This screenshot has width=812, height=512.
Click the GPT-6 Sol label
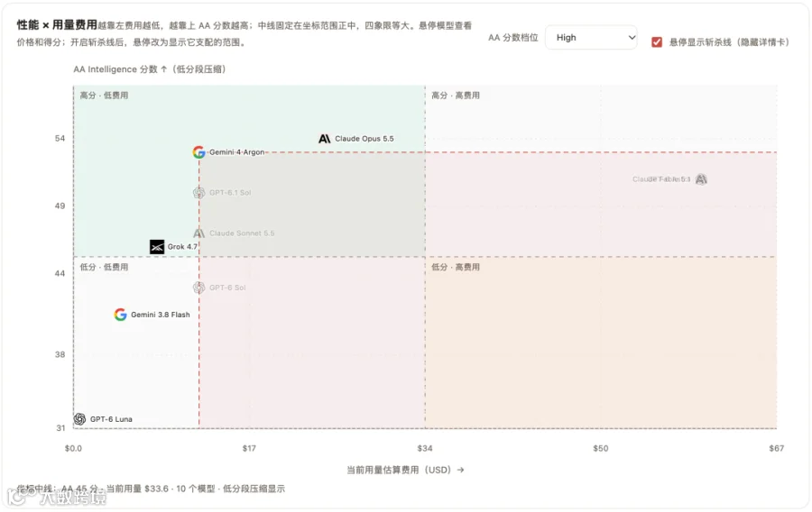point(227,288)
